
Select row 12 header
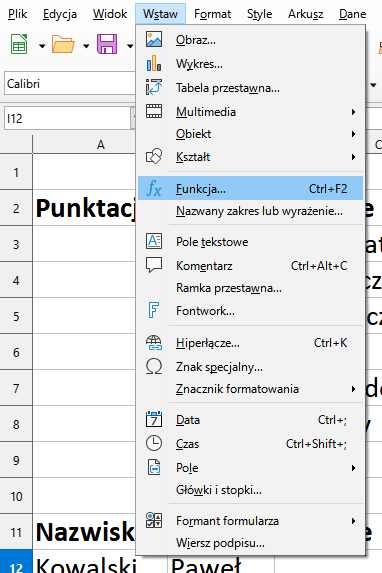(16, 562)
